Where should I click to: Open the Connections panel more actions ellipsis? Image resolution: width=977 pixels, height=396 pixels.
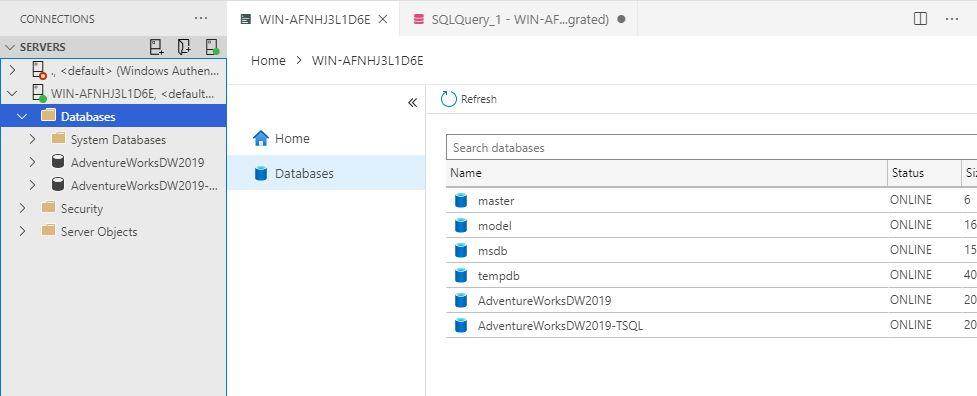201,19
